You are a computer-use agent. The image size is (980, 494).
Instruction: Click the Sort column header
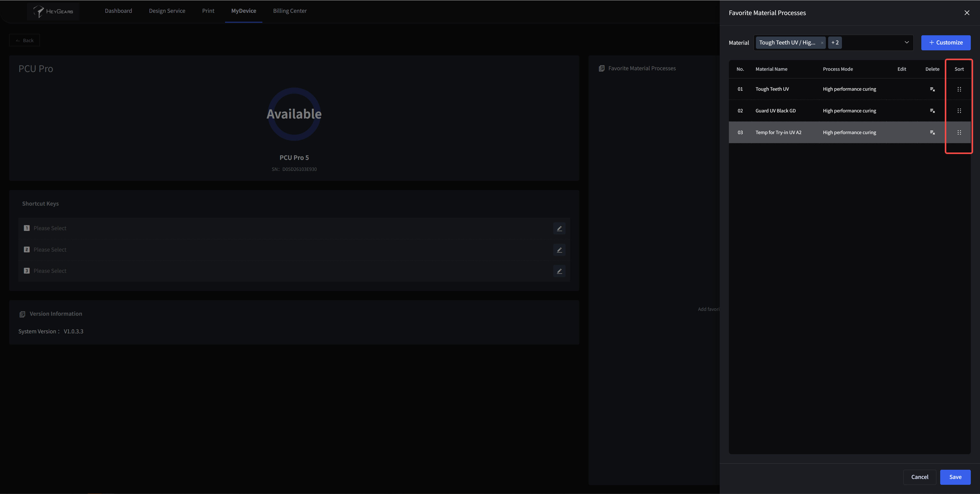(959, 69)
